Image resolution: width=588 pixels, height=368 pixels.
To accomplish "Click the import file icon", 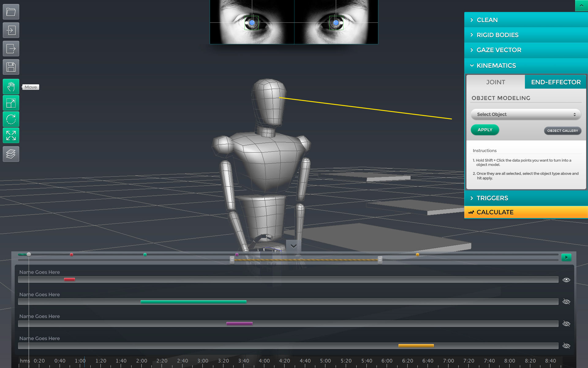I will pyautogui.click(x=11, y=30).
